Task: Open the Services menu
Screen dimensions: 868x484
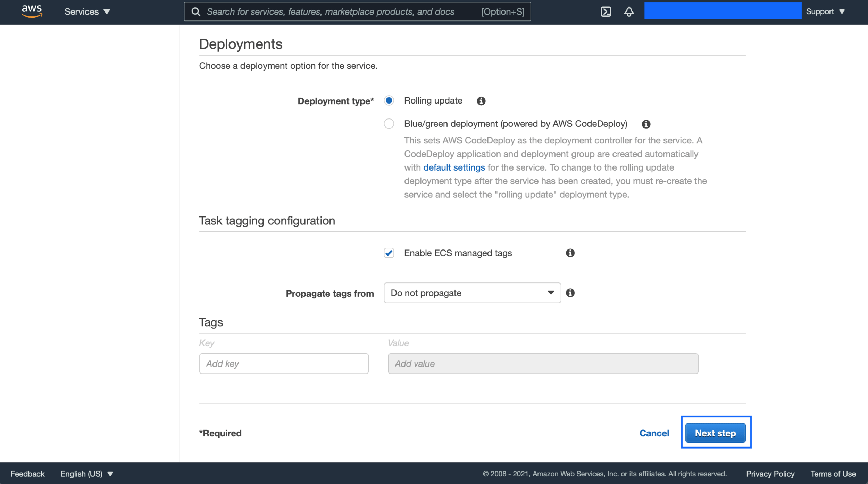Action: (x=87, y=11)
